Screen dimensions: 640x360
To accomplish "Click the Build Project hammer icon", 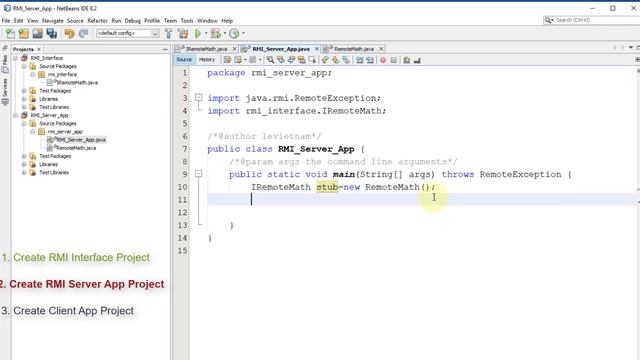I will pyautogui.click(x=168, y=33).
